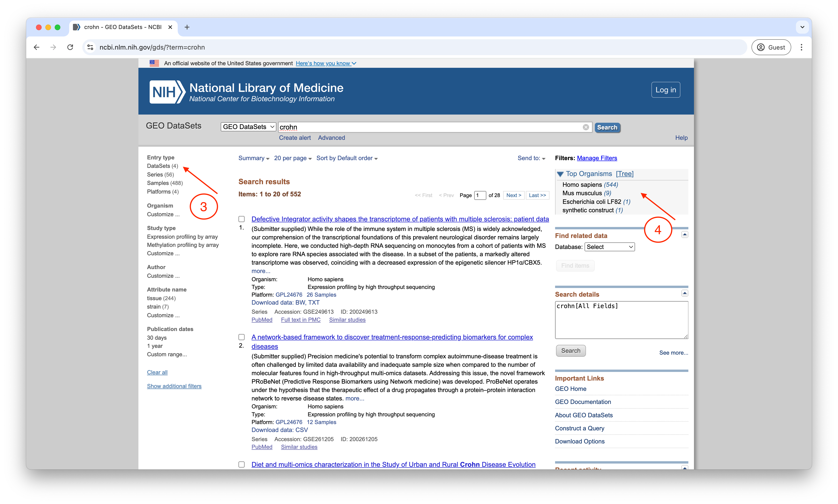Click the browser forward arrow
Screen dimensions: 838x504
pos(53,47)
